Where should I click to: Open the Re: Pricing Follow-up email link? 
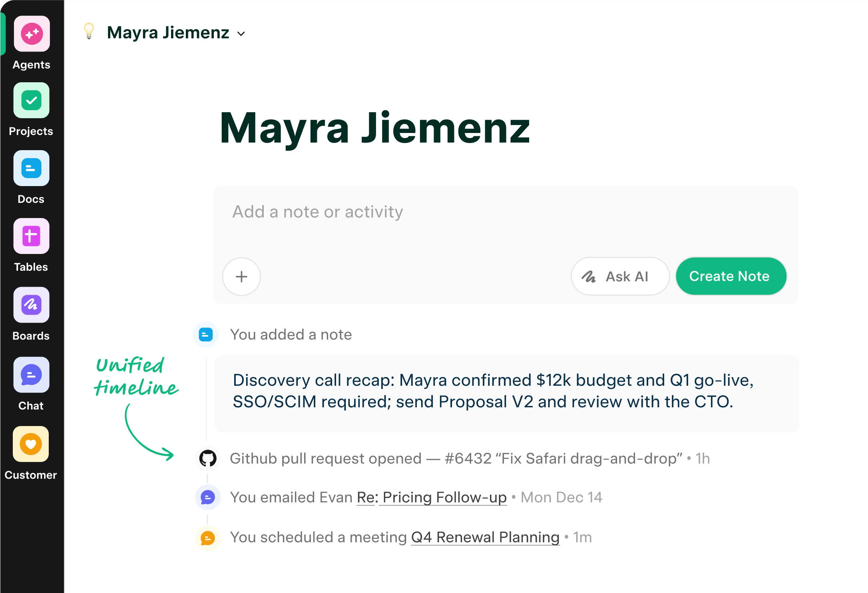click(x=432, y=498)
